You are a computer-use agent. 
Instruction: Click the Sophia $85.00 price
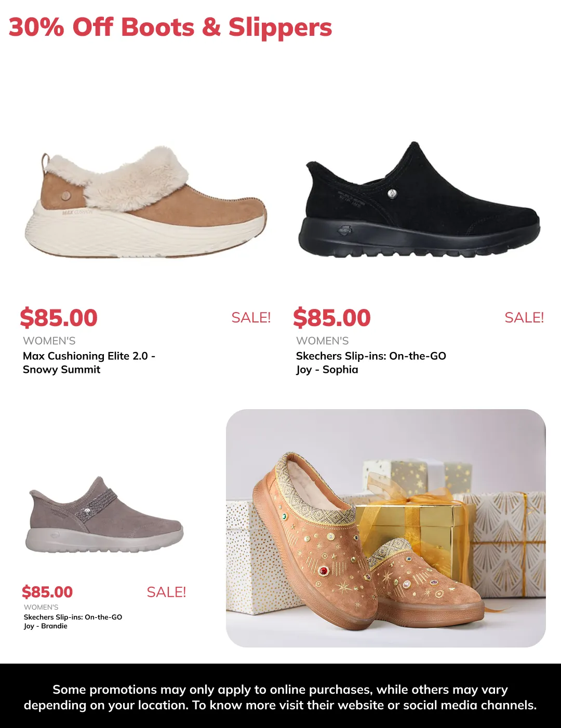click(x=332, y=318)
